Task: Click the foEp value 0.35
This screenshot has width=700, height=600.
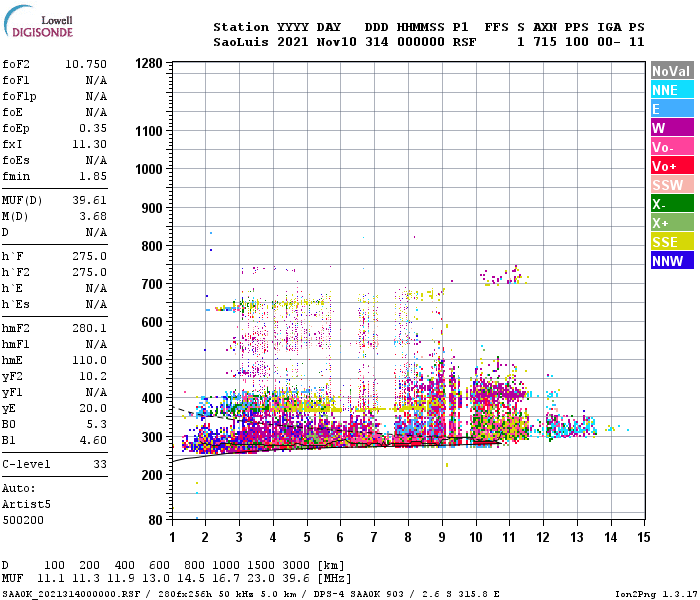Action: point(93,128)
